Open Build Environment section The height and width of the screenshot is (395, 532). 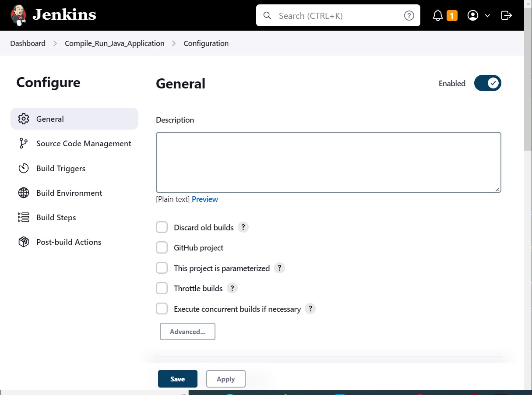tap(74, 193)
